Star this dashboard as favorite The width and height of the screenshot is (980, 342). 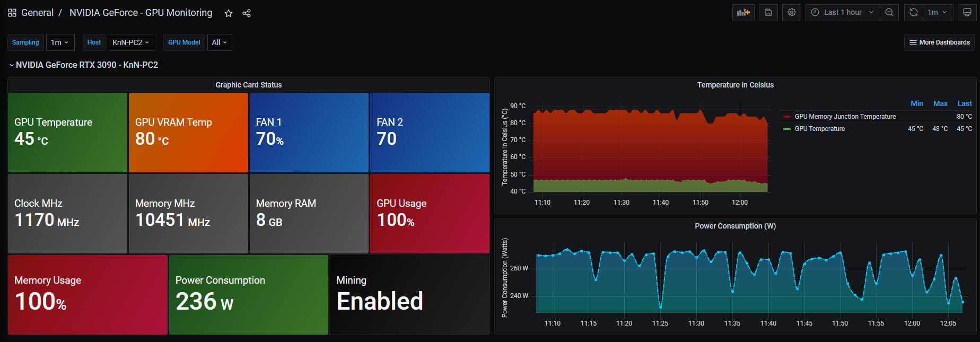(x=229, y=13)
